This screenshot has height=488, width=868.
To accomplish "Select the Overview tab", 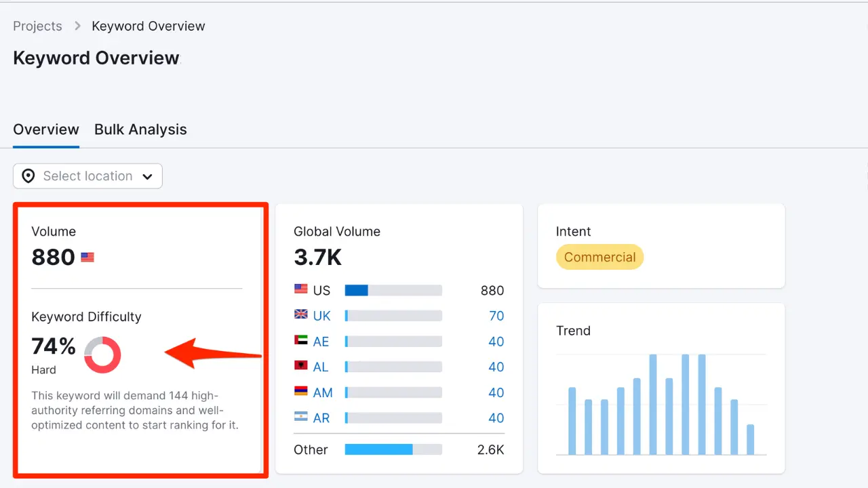I will point(45,129).
